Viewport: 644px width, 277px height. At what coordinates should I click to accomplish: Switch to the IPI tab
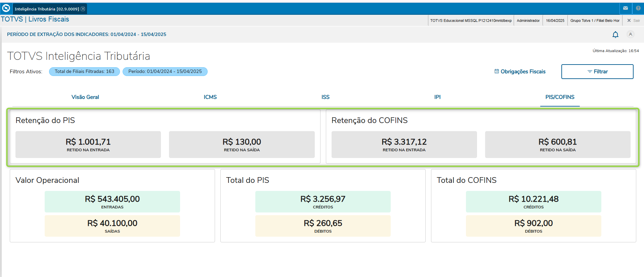(x=437, y=97)
